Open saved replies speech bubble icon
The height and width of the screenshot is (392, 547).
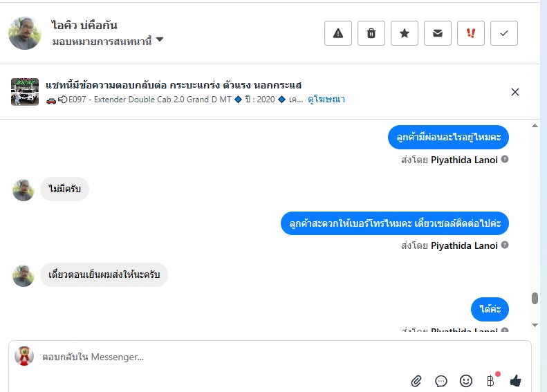pyautogui.click(x=441, y=381)
